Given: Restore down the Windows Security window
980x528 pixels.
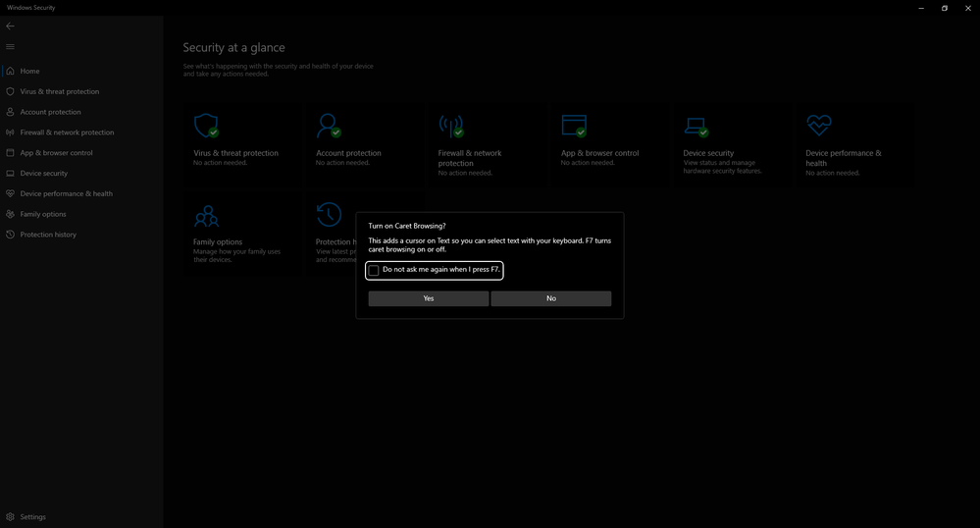Looking at the screenshot, I should coord(945,8).
